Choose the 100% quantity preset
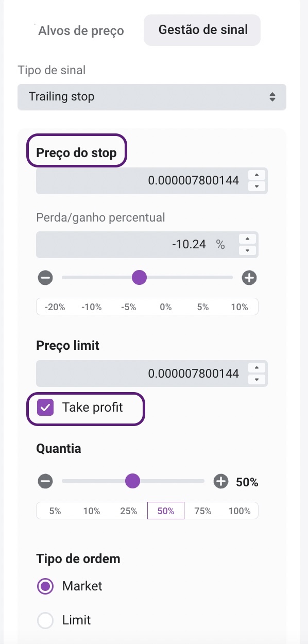Viewport: 308px width, 644px height. (x=239, y=511)
